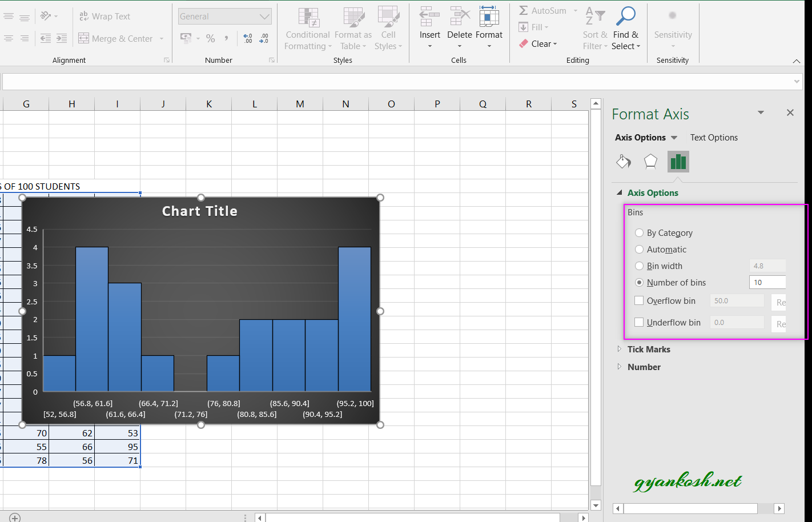Screen dimensions: 812x522
Task: Open Format as Table gallery
Action: coord(353,29)
